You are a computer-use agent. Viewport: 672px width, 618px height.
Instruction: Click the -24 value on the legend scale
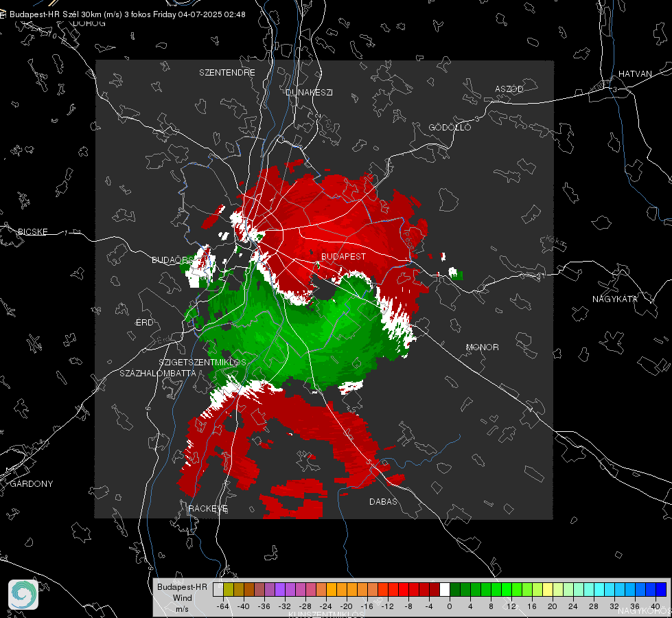[x=326, y=606]
